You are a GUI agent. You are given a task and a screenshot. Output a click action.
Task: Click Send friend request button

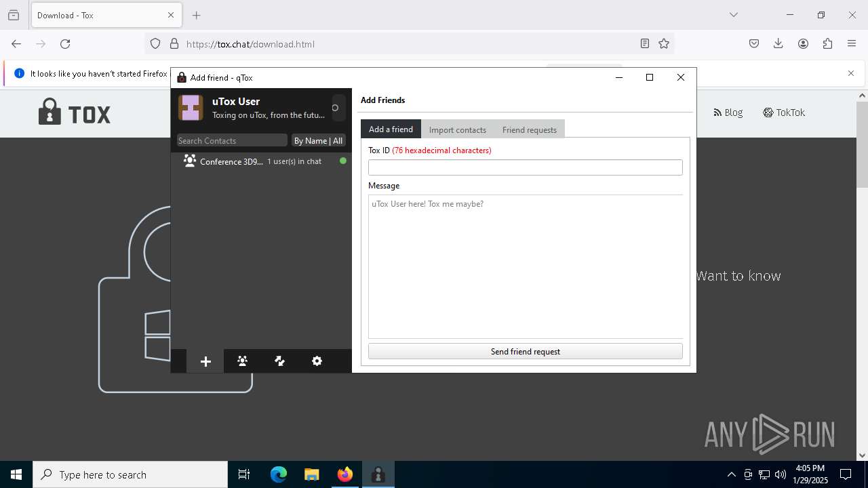(526, 351)
